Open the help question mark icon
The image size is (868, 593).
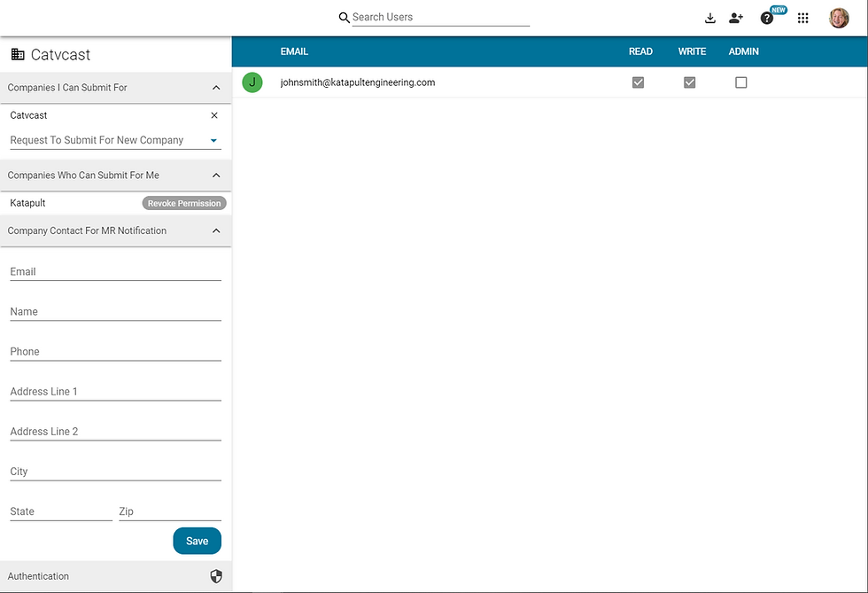[767, 19]
